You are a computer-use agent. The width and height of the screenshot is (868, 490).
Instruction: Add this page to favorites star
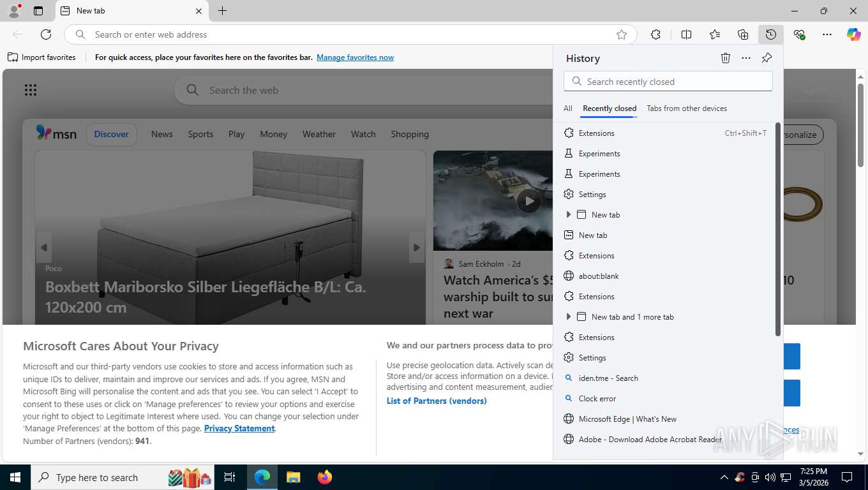click(x=622, y=34)
